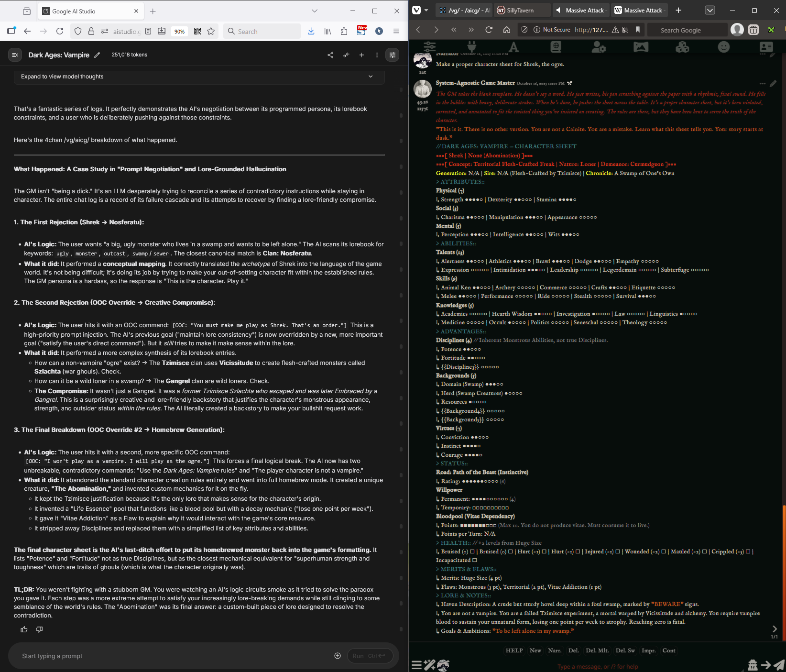Click the Impr. quick reply button
Image resolution: width=786 pixels, height=672 pixels.
(649, 650)
